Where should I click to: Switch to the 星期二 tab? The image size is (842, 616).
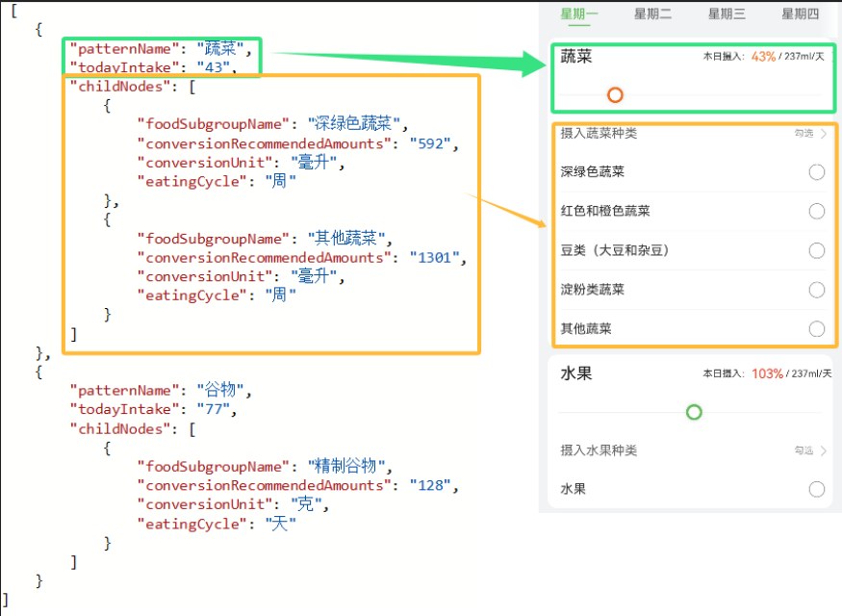[x=652, y=13]
